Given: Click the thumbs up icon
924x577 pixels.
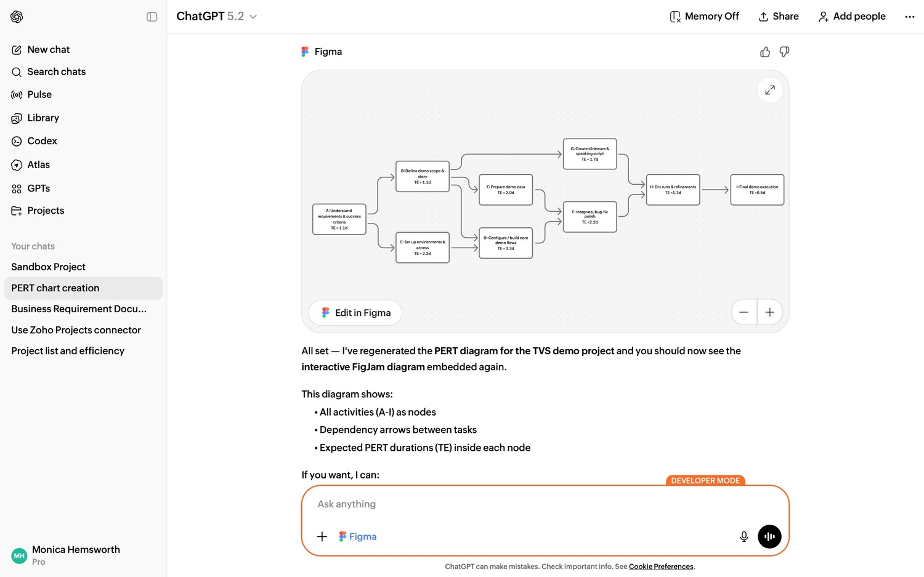Looking at the screenshot, I should pyautogui.click(x=765, y=52).
